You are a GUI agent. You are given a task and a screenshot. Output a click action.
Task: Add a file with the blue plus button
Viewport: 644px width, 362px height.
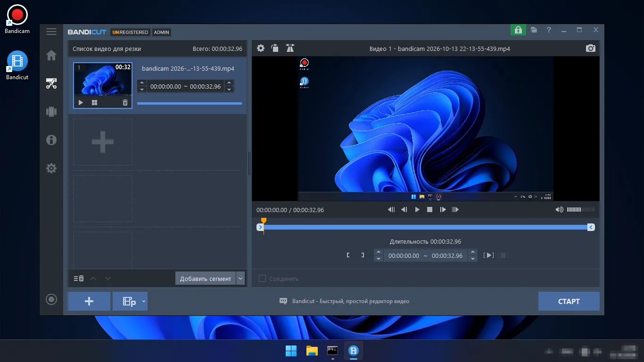coord(89,301)
